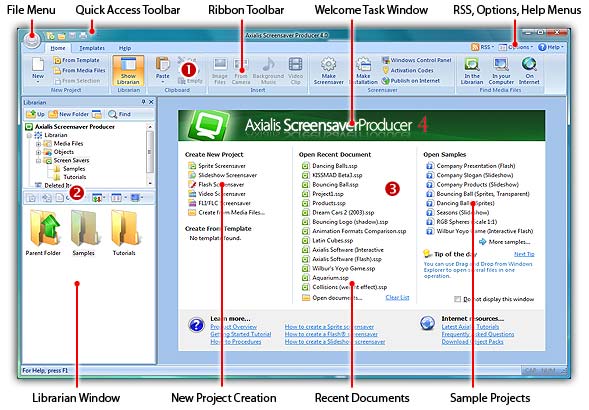
Task: Open the Help ribbon tab
Action: coord(125,48)
